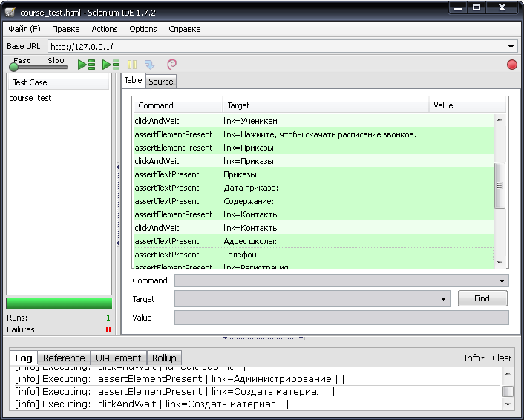Select the row link=Нажмите, чтобы скачать расписание звонков.
Image resolution: width=524 pixels, height=420 pixels.
click(313, 134)
